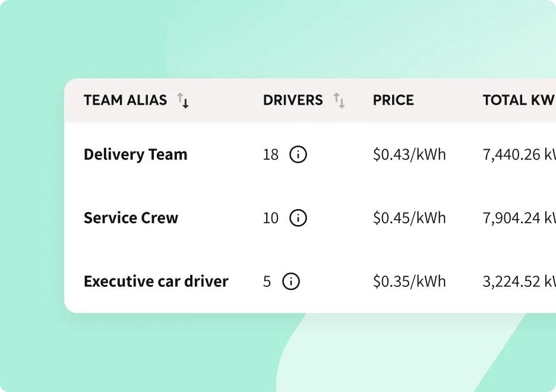Viewport: 556px width, 392px height.
Task: Click the Drivers sort arrows icon
Action: 339,100
